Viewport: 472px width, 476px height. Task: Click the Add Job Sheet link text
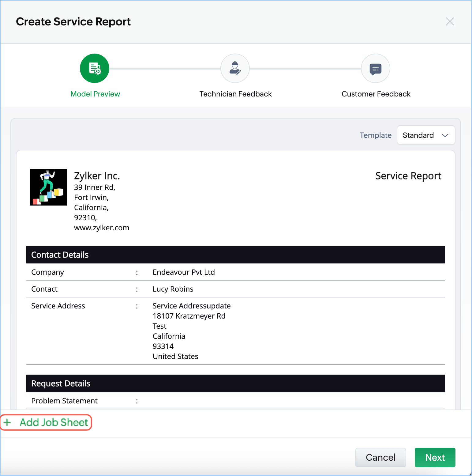click(x=54, y=422)
